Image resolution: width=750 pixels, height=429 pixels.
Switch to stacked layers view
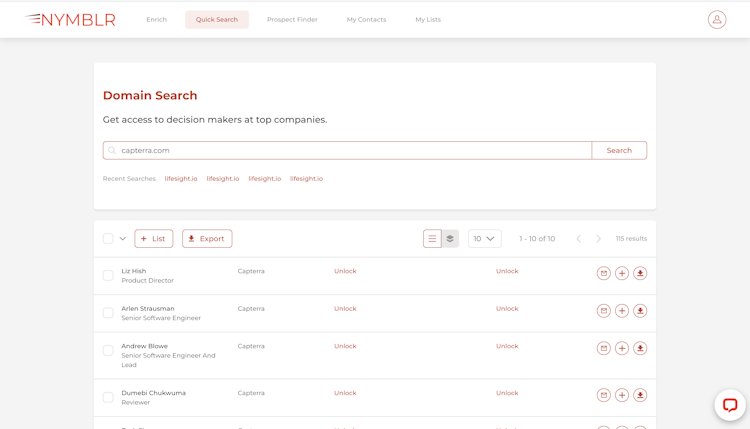[450, 239]
